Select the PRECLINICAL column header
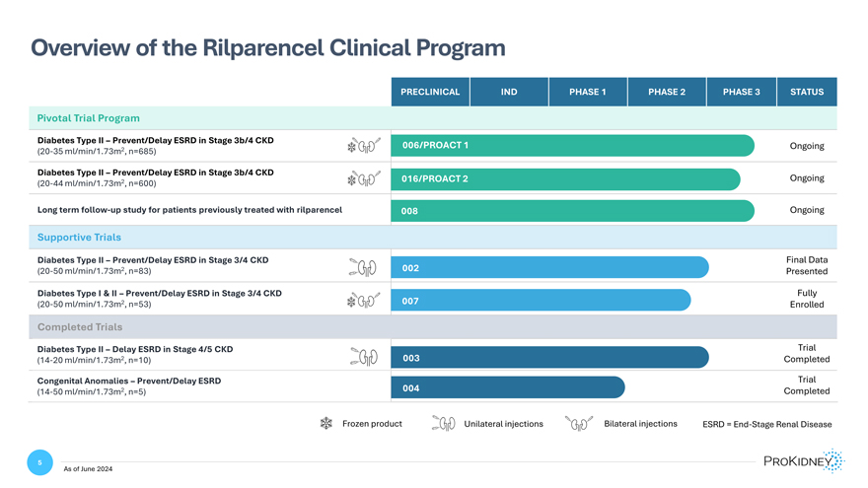 (430, 92)
